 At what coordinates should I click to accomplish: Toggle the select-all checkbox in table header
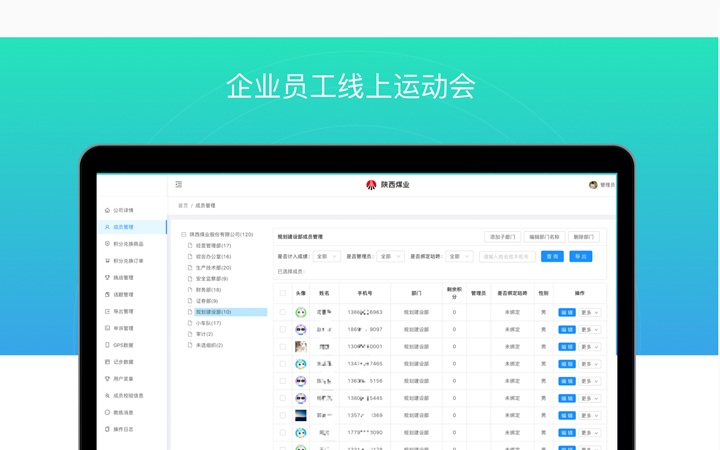tap(283, 293)
